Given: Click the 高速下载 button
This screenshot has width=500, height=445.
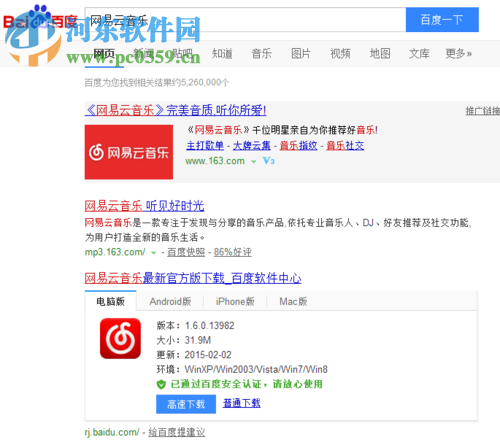Looking at the screenshot, I should (x=186, y=404).
